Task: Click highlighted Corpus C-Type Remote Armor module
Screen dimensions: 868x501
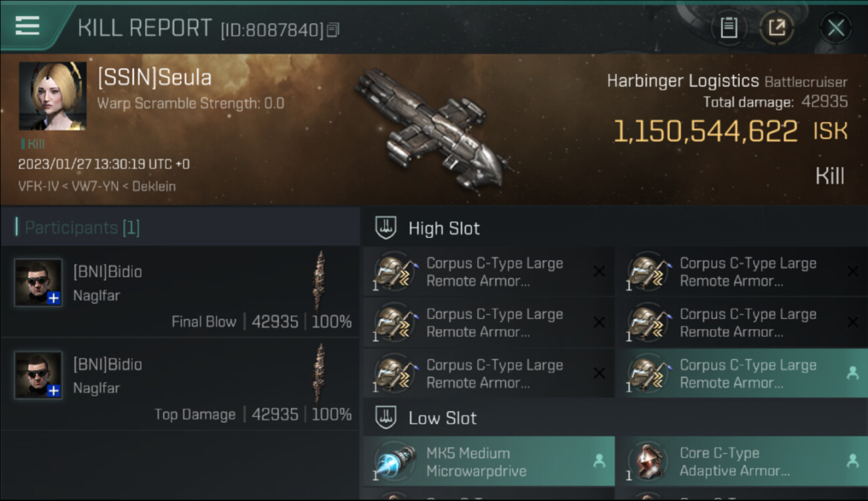Action: pyautogui.click(x=742, y=373)
